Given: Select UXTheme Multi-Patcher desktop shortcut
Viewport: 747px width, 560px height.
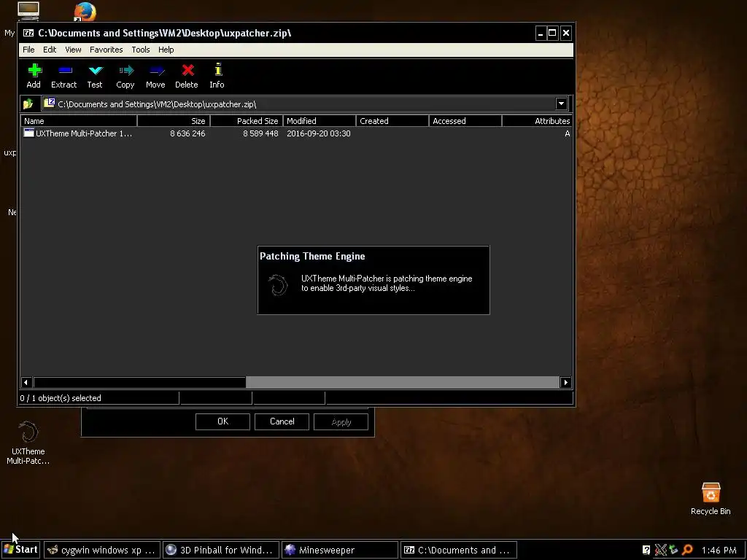Looking at the screenshot, I should tap(28, 443).
